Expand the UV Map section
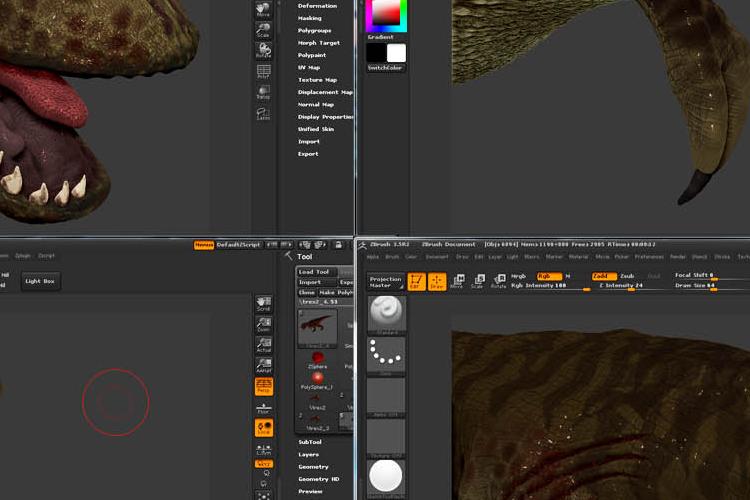 (x=309, y=67)
